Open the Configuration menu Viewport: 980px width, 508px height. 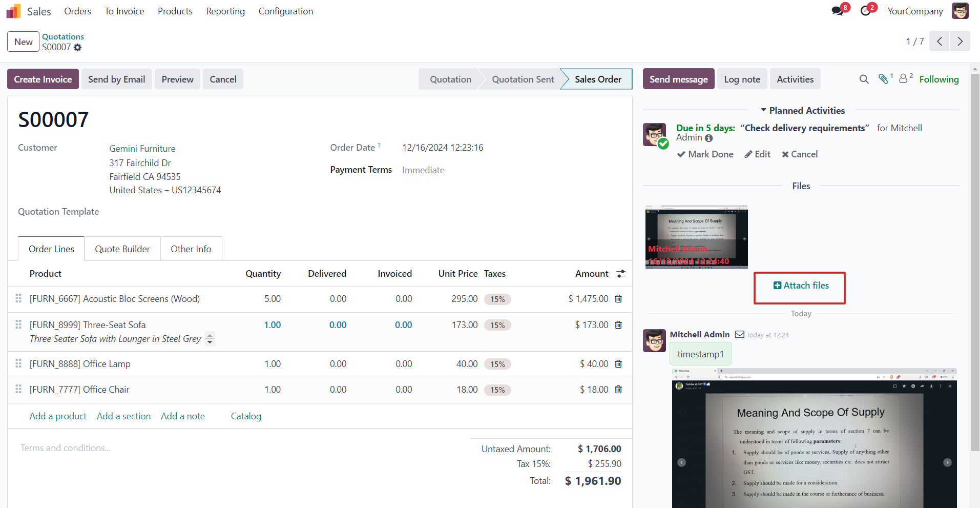point(286,11)
